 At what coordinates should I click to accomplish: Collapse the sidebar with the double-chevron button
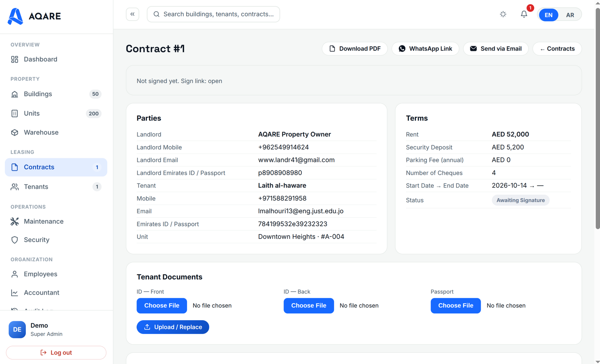132,14
